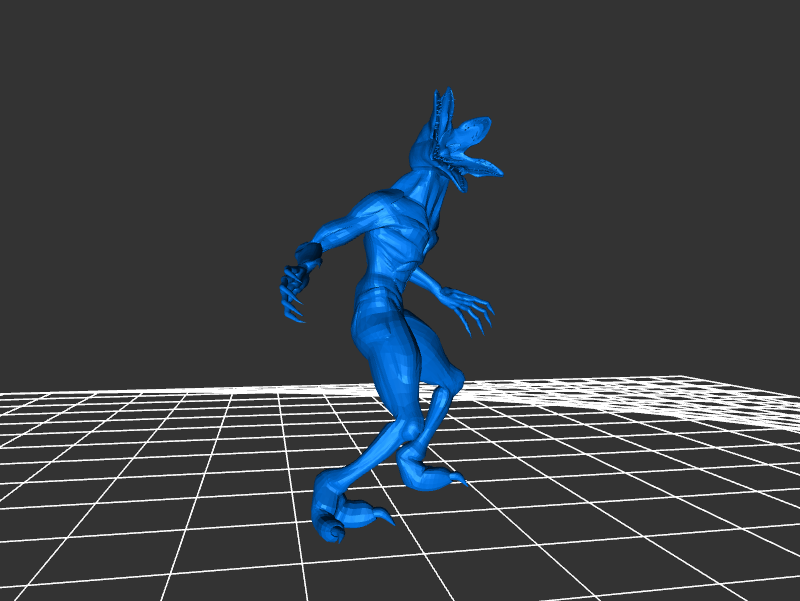
Task: Pick the creature's waist line
Action: [380, 290]
